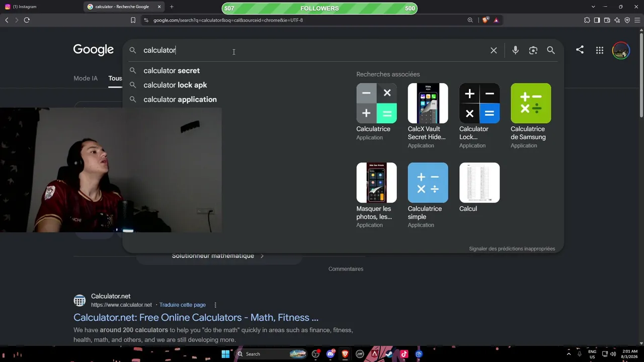
Task: Open the Windows Start menu
Action: point(225,354)
